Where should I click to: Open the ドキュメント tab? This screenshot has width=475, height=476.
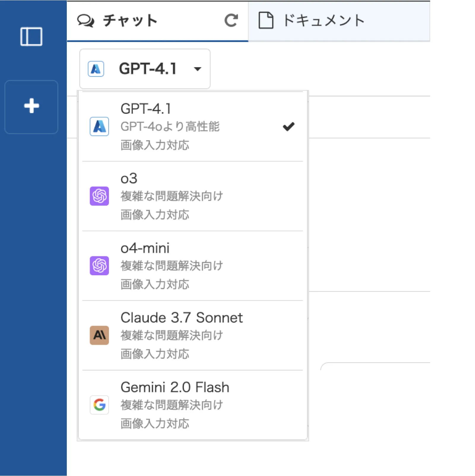click(339, 21)
